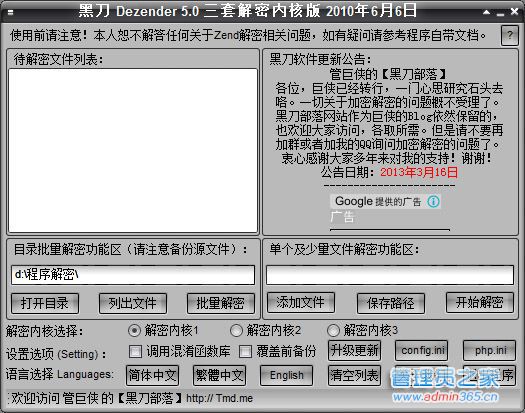Enable 调用混淆函数库 checkbox
The height and width of the screenshot is (413, 525).
(x=135, y=352)
